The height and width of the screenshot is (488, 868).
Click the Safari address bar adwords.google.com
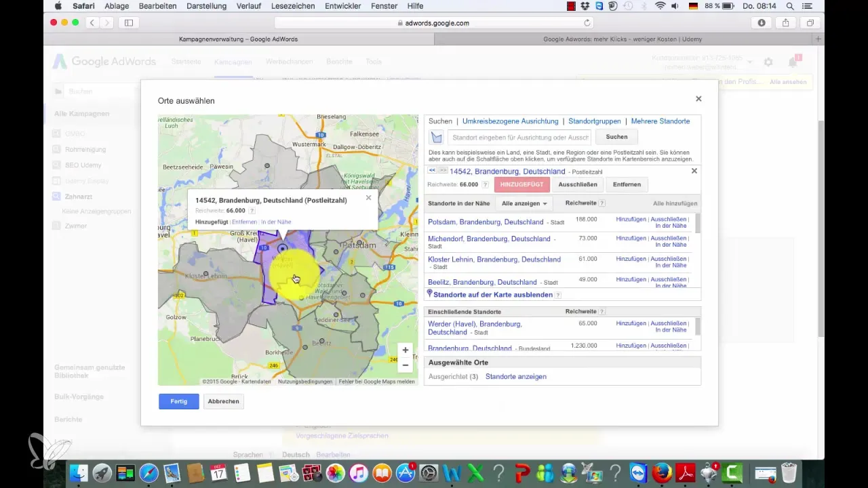click(434, 23)
